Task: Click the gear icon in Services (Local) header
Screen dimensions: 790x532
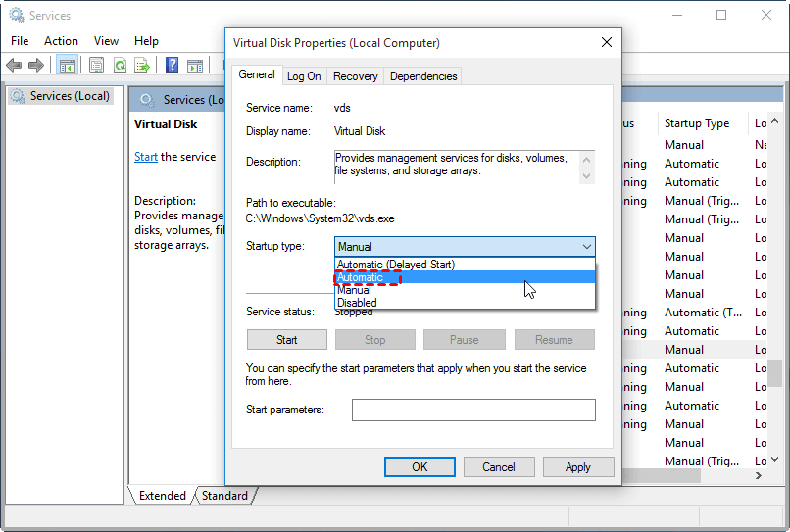Action: coord(147,100)
